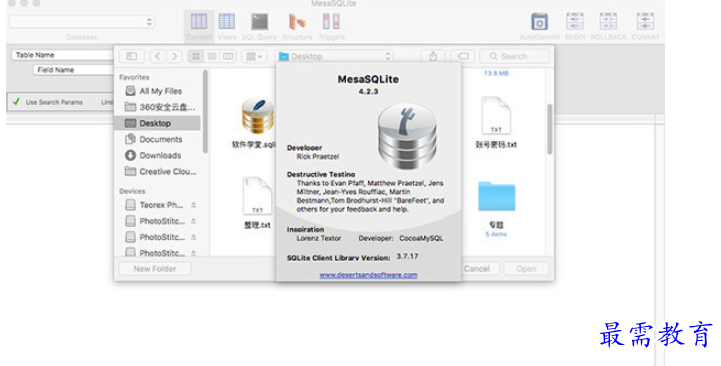721x366 pixels.
Task: Click the Share icon in file dialog
Action: click(433, 56)
